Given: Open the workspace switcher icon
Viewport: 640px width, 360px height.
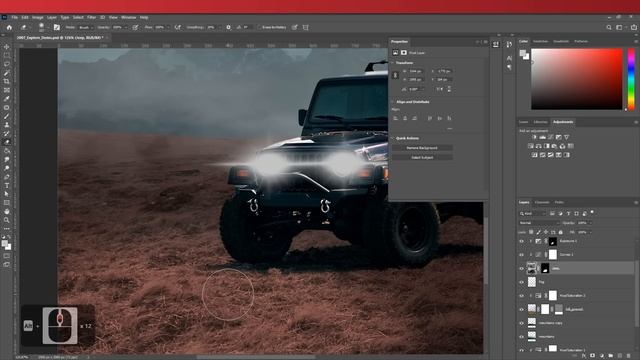Looking at the screenshot, I should tap(620, 27).
